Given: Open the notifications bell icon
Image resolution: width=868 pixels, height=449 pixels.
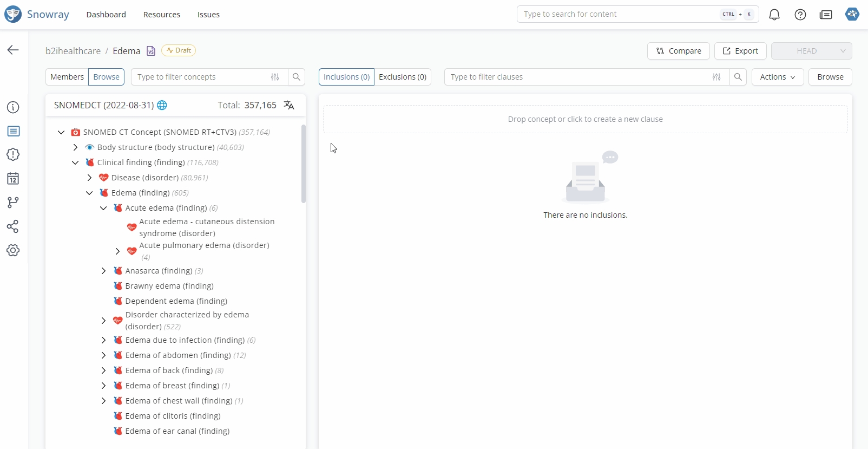Looking at the screenshot, I should point(774,15).
